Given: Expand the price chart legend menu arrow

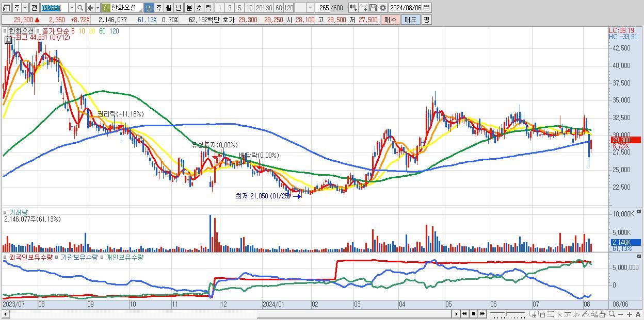Looking at the screenshot, I should (6, 31).
